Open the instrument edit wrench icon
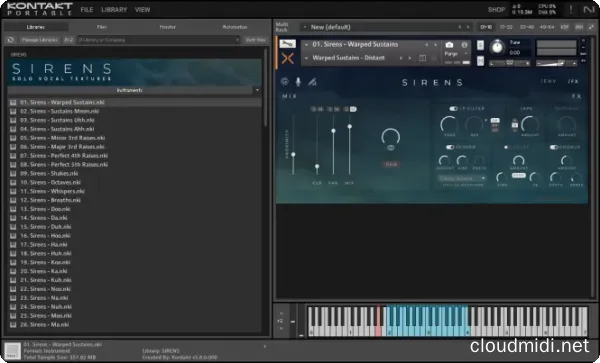This screenshot has height=363, width=600. click(x=287, y=44)
